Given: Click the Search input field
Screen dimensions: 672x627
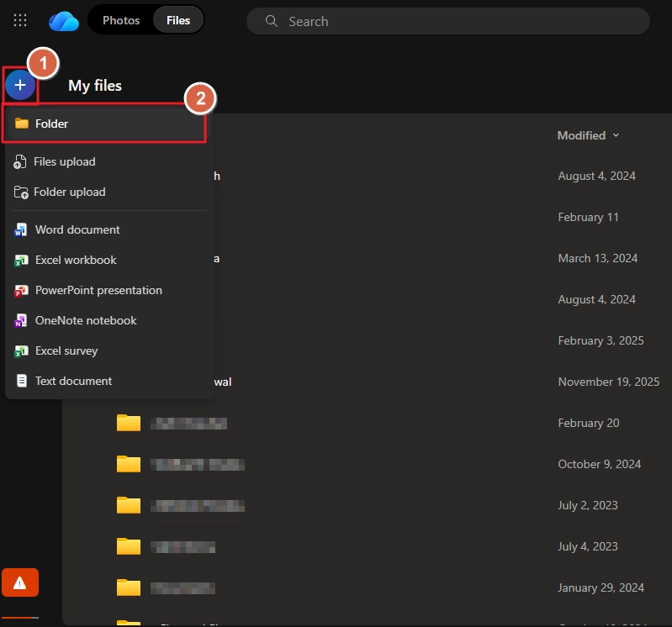Looking at the screenshot, I should pos(447,21).
